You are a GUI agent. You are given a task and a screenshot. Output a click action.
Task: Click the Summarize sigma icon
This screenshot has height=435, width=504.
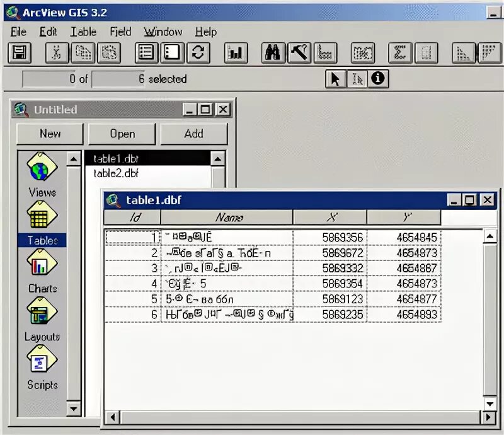point(400,53)
